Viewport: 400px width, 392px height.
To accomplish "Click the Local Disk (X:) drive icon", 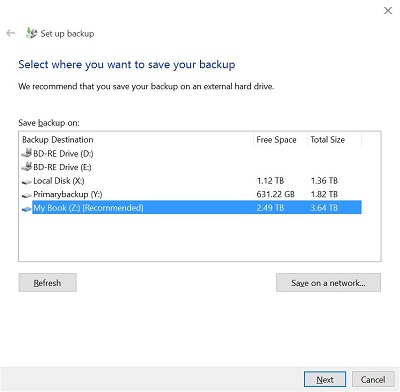I will click(27, 182).
